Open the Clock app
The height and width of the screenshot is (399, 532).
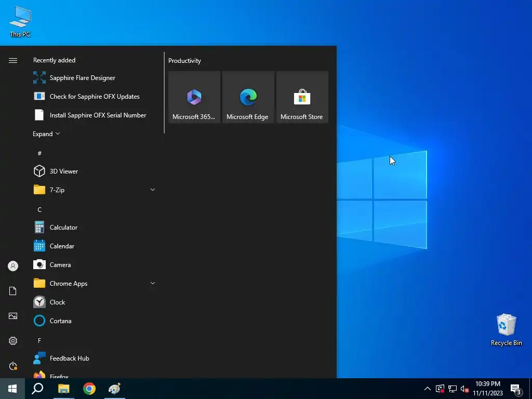click(x=94, y=302)
